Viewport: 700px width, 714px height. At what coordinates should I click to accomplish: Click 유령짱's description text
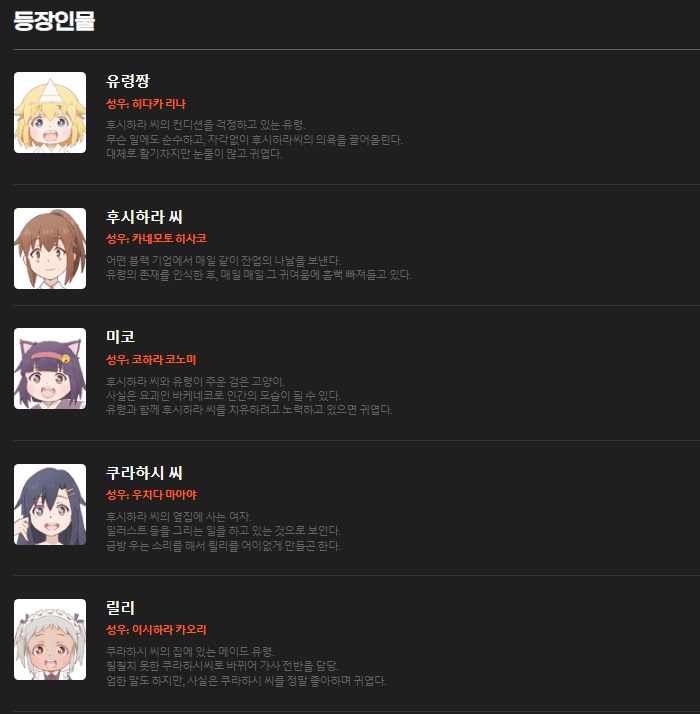255,139
